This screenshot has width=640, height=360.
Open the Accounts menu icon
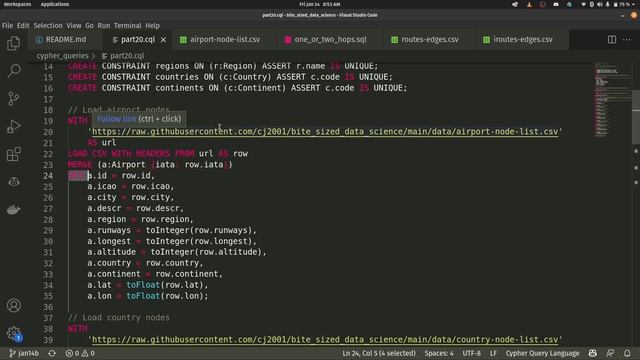(13, 305)
